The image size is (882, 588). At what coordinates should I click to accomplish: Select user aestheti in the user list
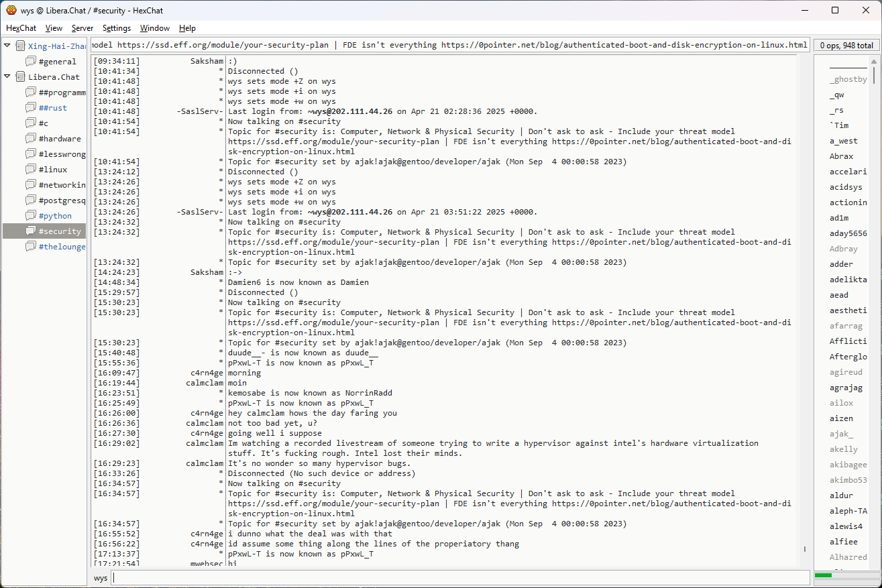pyautogui.click(x=848, y=310)
